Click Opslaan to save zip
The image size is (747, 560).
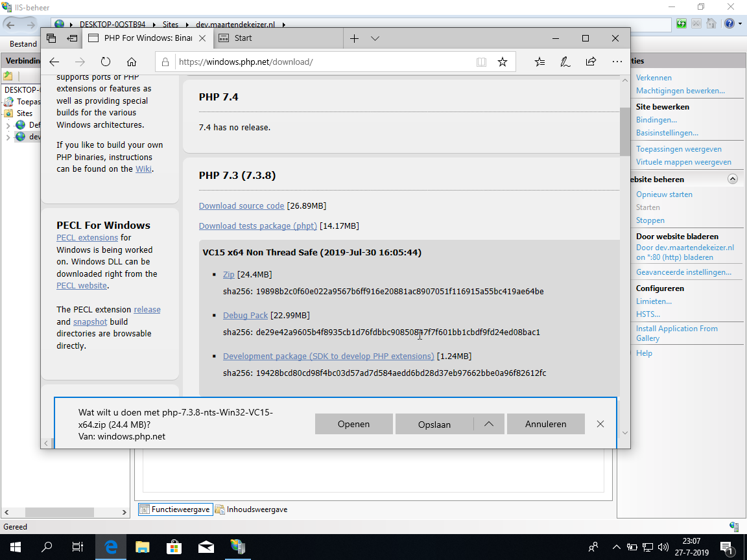(434, 425)
